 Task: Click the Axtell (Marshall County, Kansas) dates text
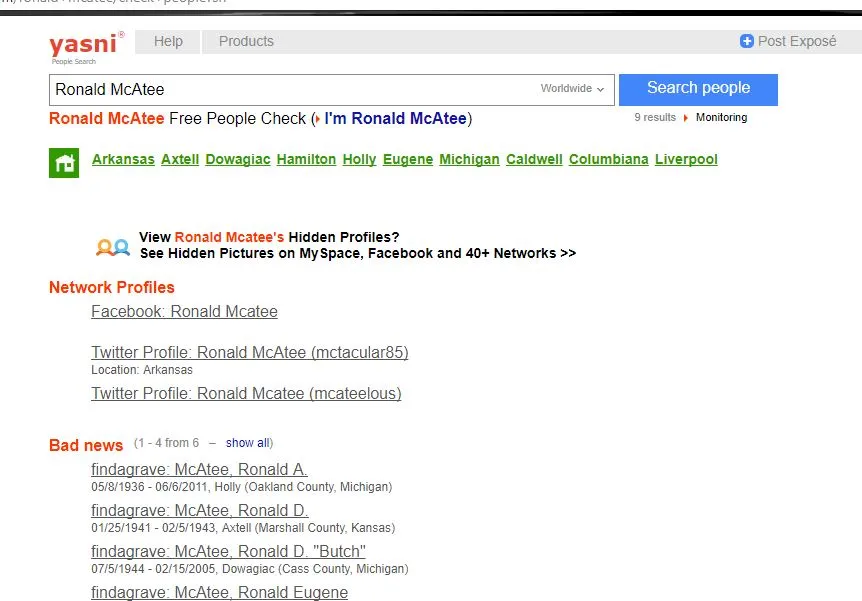coord(243,528)
